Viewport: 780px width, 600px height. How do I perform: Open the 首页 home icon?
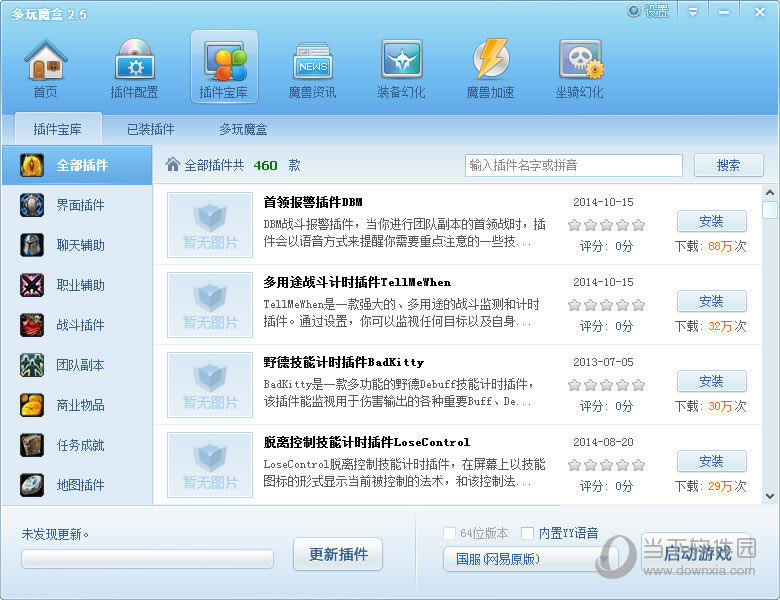[45, 60]
